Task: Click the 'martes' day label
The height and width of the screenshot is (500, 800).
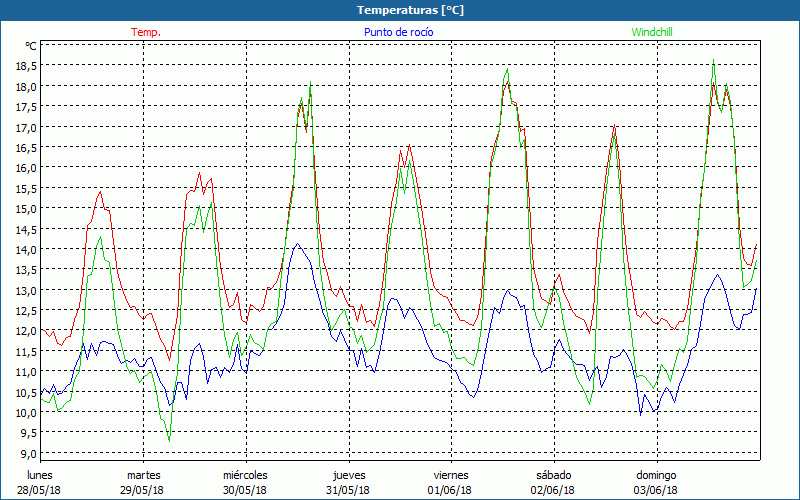Action: [144, 475]
